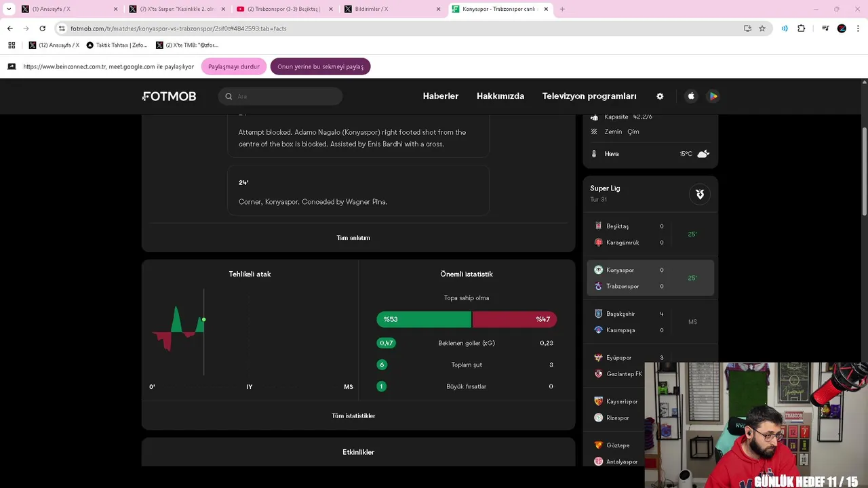This screenshot has height=488, width=868.
Task: Switch to the "X'te Sarper" tab
Action: click(177, 9)
